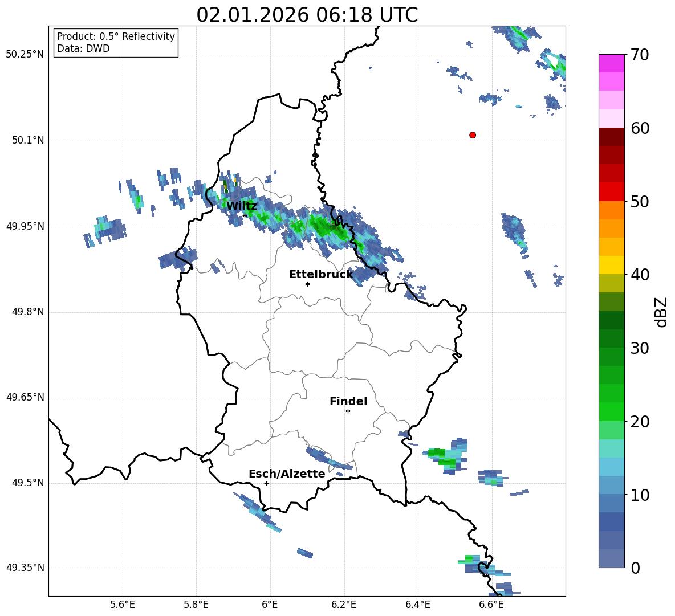This screenshot has height=616, width=675.
Task: Click the 49.95°N latitude label
Action: [25, 226]
